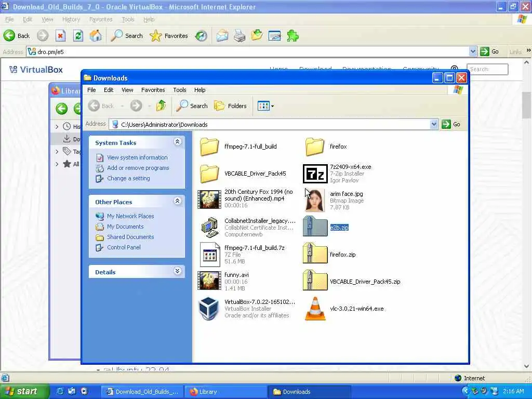Select the 20th Century Fox mp4 video
The image size is (532, 399).
point(209,199)
